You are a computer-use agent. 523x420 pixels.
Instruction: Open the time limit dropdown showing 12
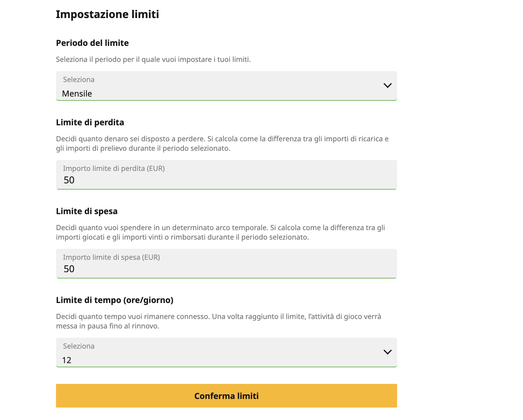[x=226, y=352]
